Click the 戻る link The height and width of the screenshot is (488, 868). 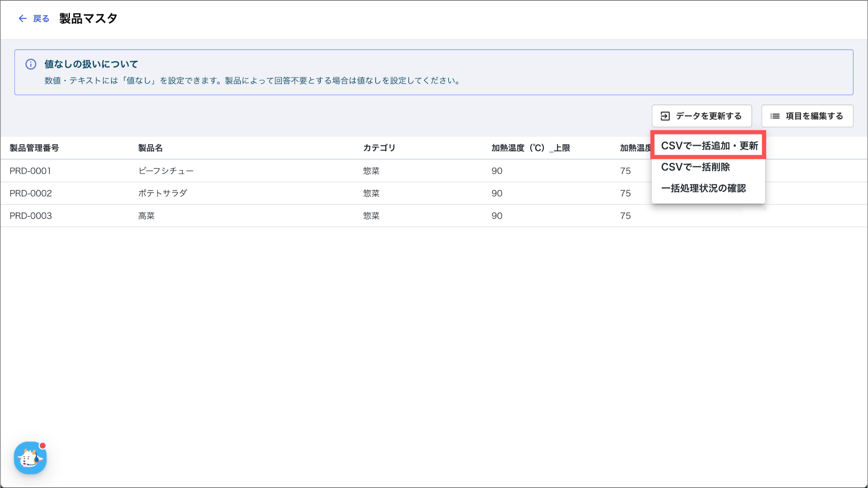pos(41,19)
